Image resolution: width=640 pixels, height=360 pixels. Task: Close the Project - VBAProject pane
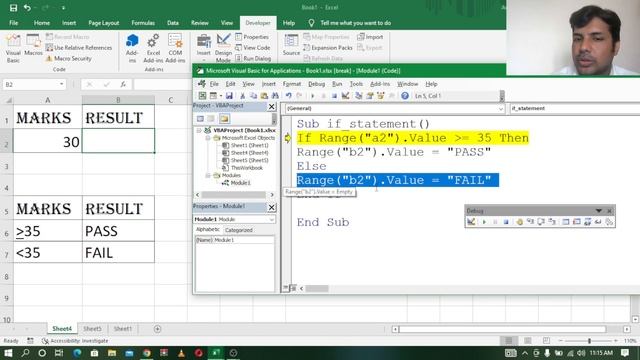pos(271,107)
